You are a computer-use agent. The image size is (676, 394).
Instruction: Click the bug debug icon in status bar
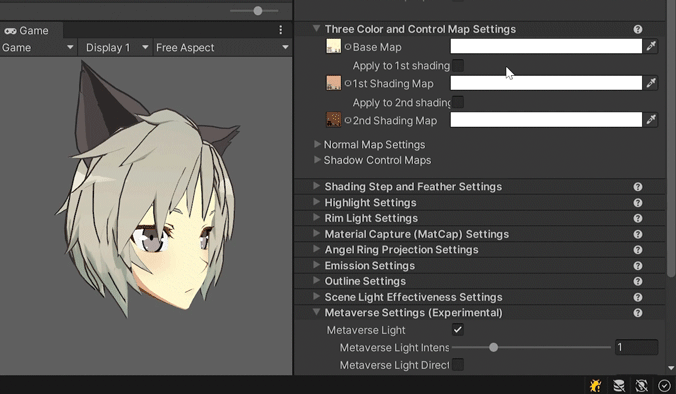point(595,385)
